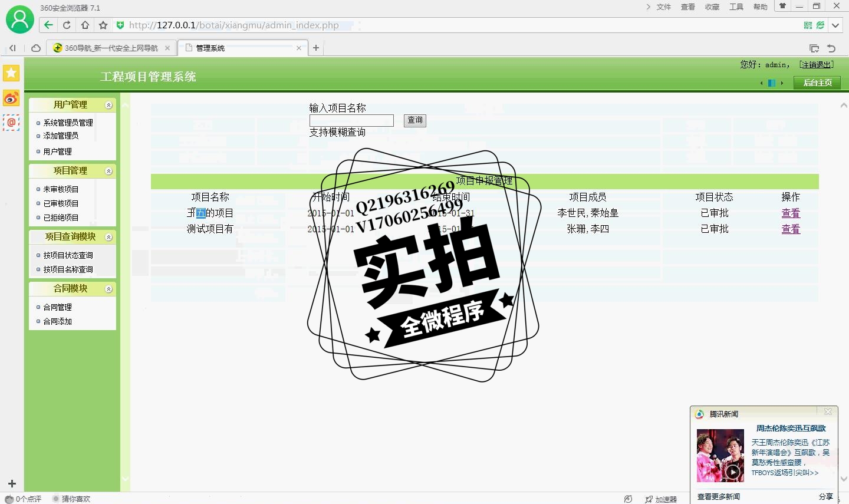Open the QR code icon in address bar

808,25
